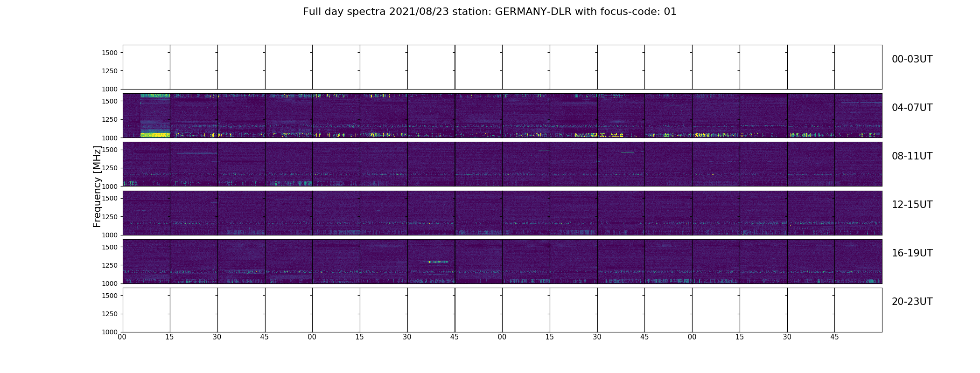The image size is (980, 373).
Task: Click the '1500' tick of the 16-19UT row
Action: pos(110,247)
